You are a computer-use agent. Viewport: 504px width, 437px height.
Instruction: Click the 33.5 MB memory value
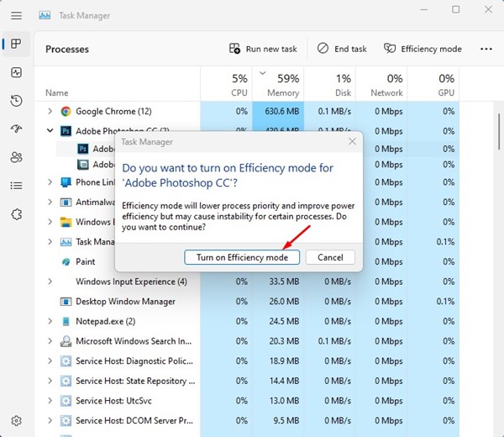coord(284,282)
